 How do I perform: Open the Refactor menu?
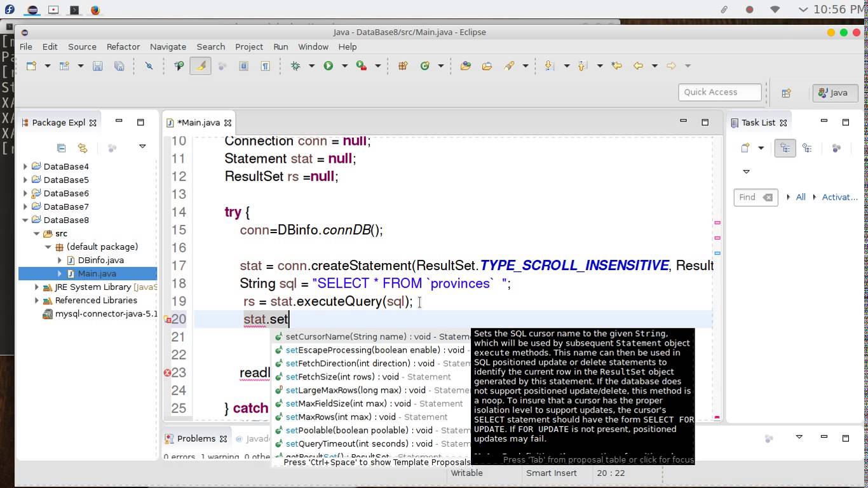(123, 46)
